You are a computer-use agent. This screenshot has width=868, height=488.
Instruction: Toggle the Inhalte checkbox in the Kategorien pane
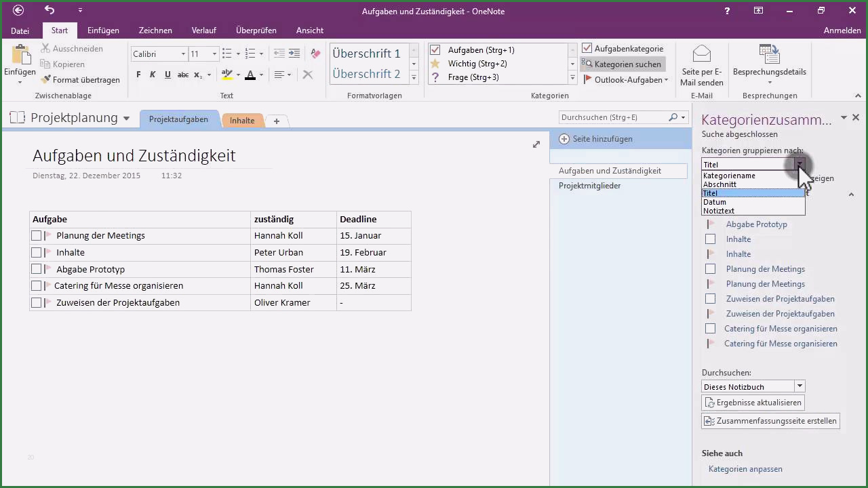(710, 239)
